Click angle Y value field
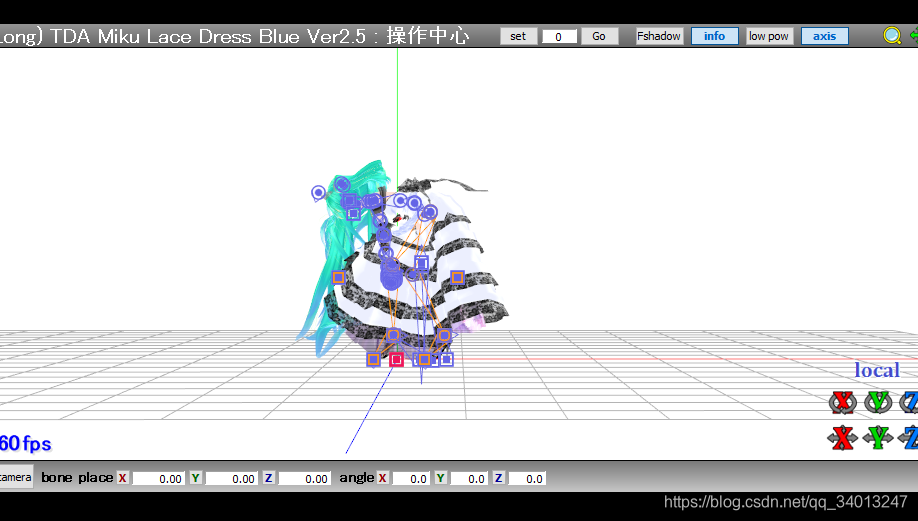The image size is (918, 521). pyautogui.click(x=468, y=479)
